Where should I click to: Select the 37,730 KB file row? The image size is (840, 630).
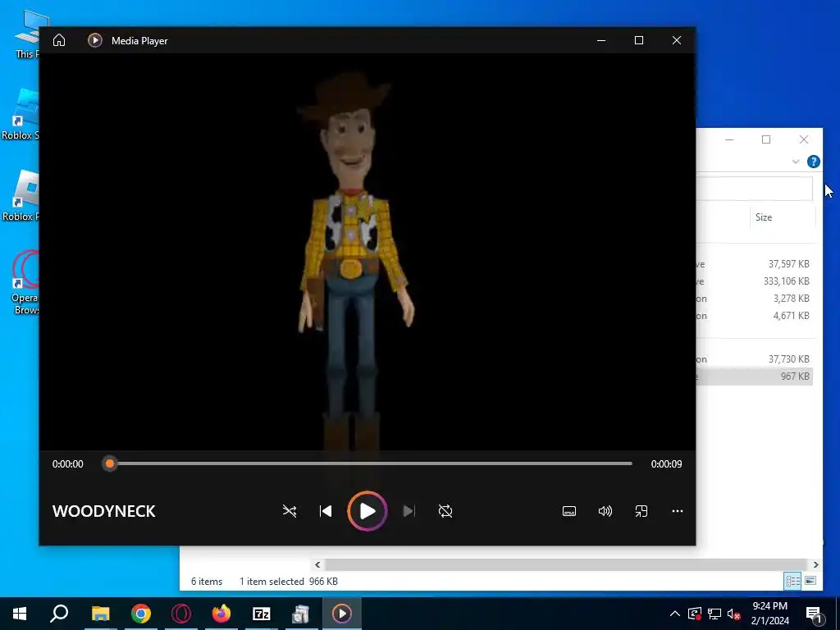755,359
